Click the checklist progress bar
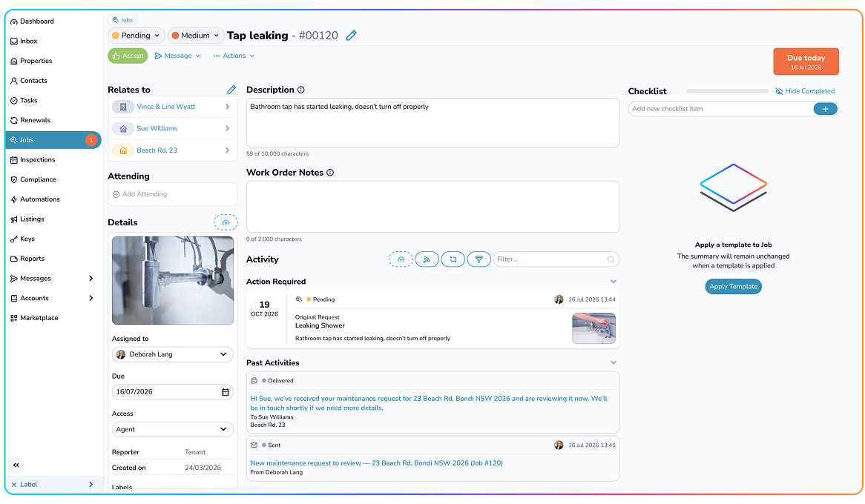The image size is (865, 504). (727, 92)
